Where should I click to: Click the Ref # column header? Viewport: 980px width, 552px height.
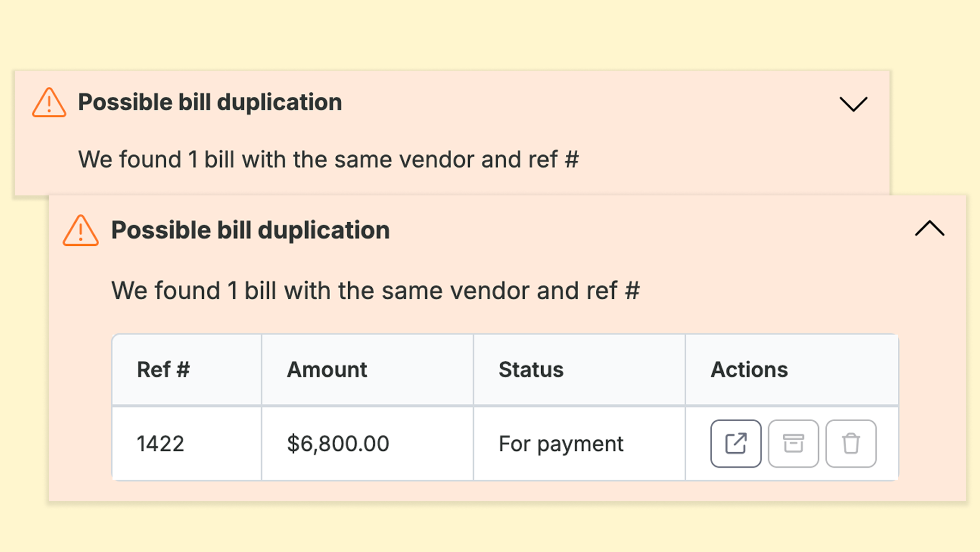click(163, 370)
